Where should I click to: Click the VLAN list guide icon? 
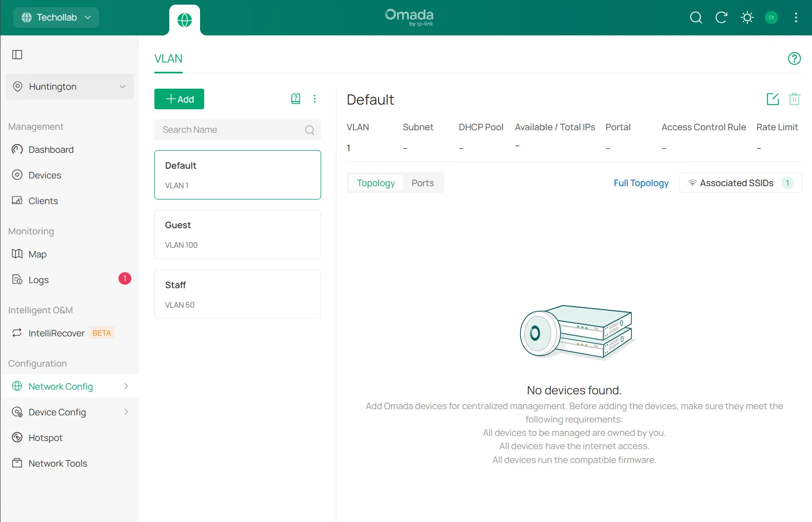tap(295, 99)
